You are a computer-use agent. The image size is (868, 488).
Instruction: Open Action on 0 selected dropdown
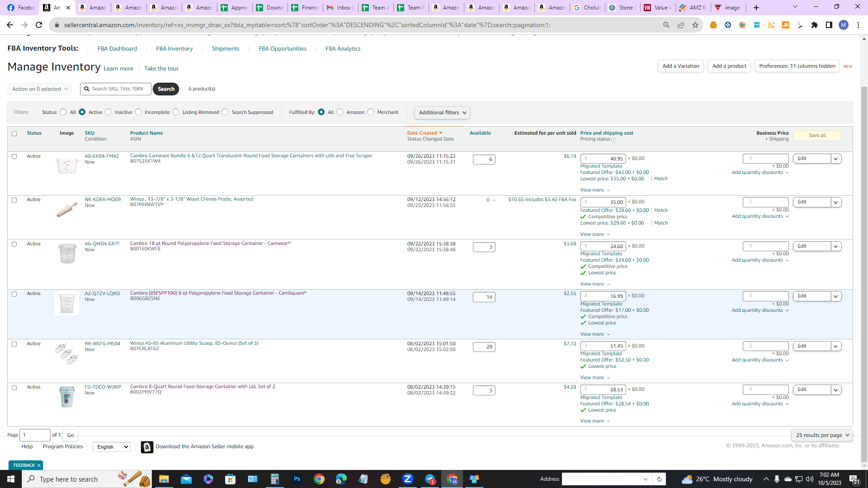click(40, 89)
